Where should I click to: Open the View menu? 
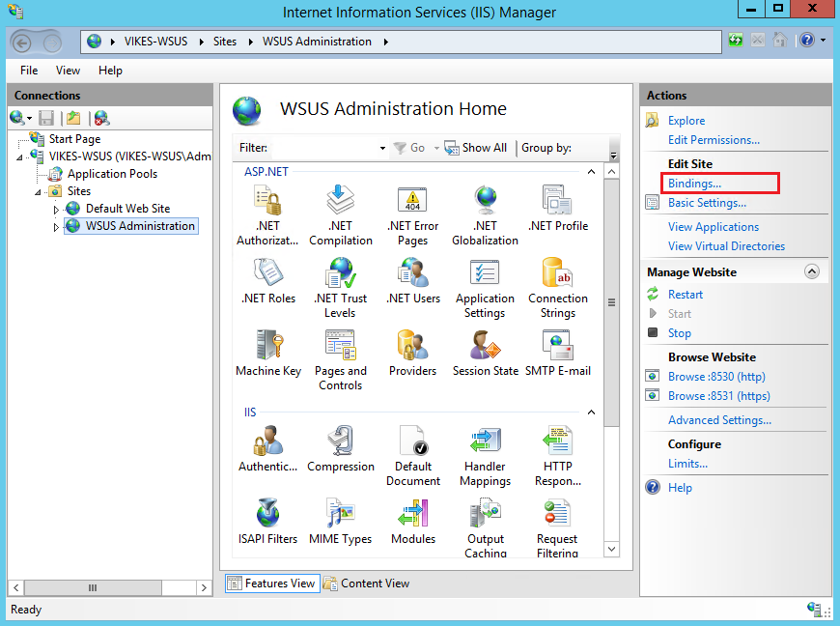68,71
